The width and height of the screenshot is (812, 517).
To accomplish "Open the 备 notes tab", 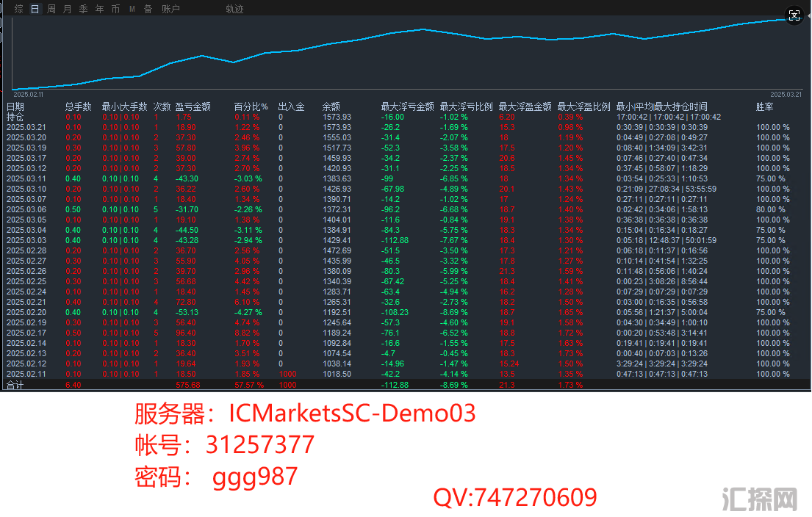I will 148,10.
